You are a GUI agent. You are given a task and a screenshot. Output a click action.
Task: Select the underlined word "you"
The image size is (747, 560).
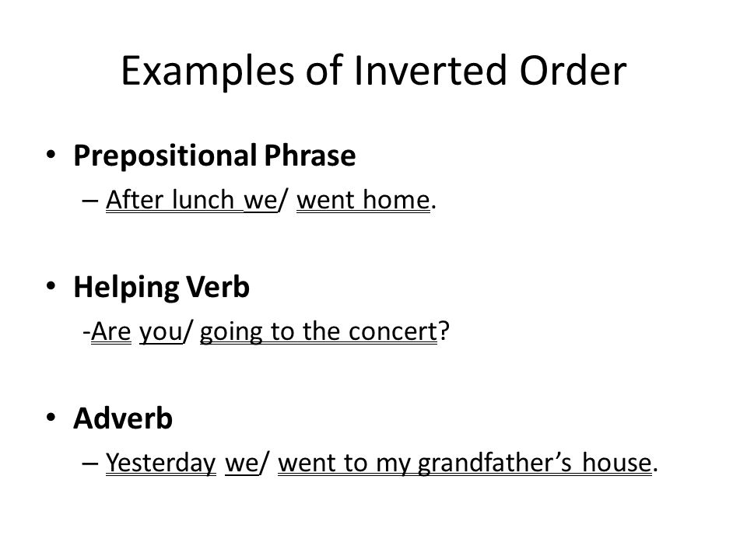click(162, 332)
